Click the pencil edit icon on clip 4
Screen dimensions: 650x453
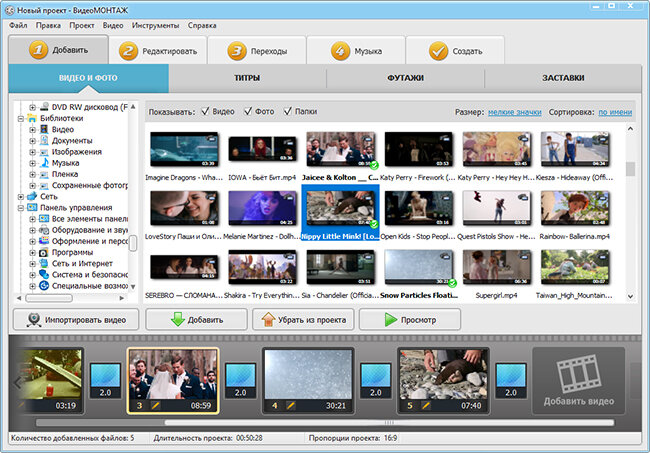[291, 405]
